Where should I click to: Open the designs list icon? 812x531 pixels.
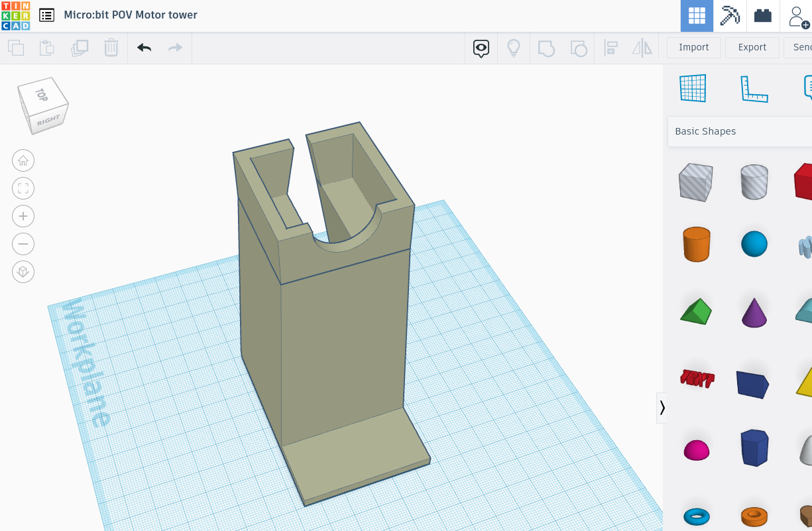coord(46,15)
